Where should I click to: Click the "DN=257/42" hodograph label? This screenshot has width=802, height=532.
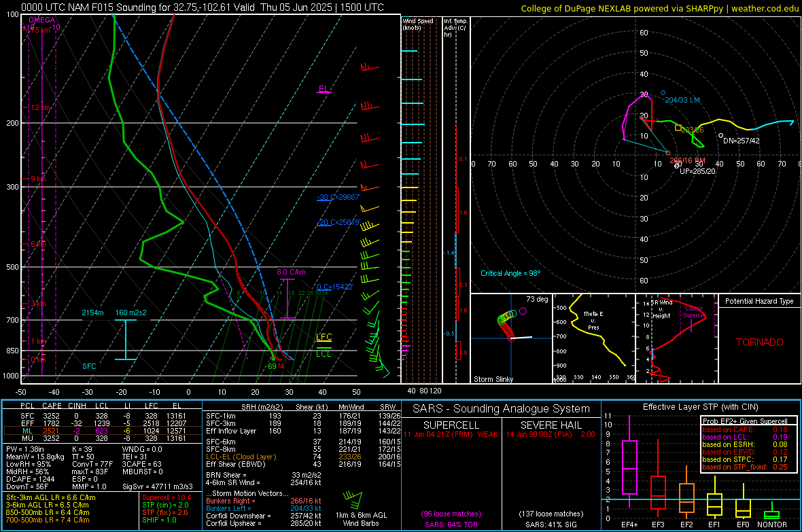click(741, 141)
